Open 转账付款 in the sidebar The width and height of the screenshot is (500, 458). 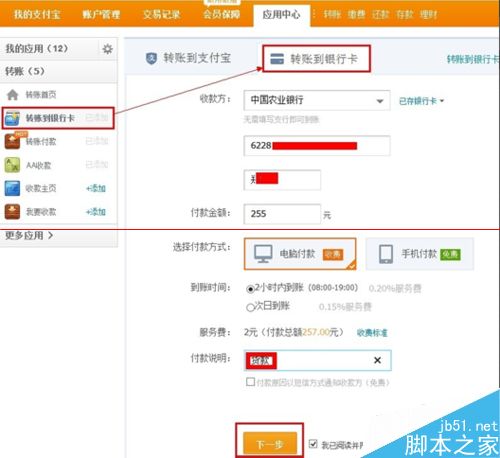coord(41,142)
